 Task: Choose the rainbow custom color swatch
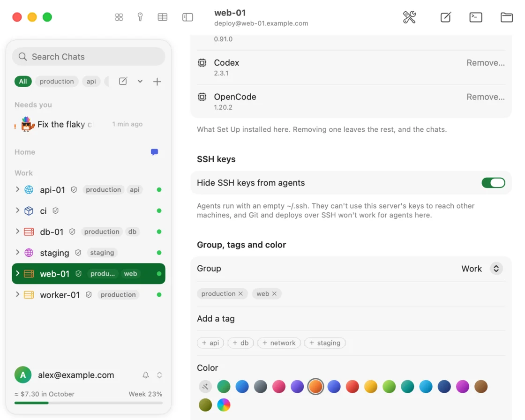pyautogui.click(x=224, y=405)
